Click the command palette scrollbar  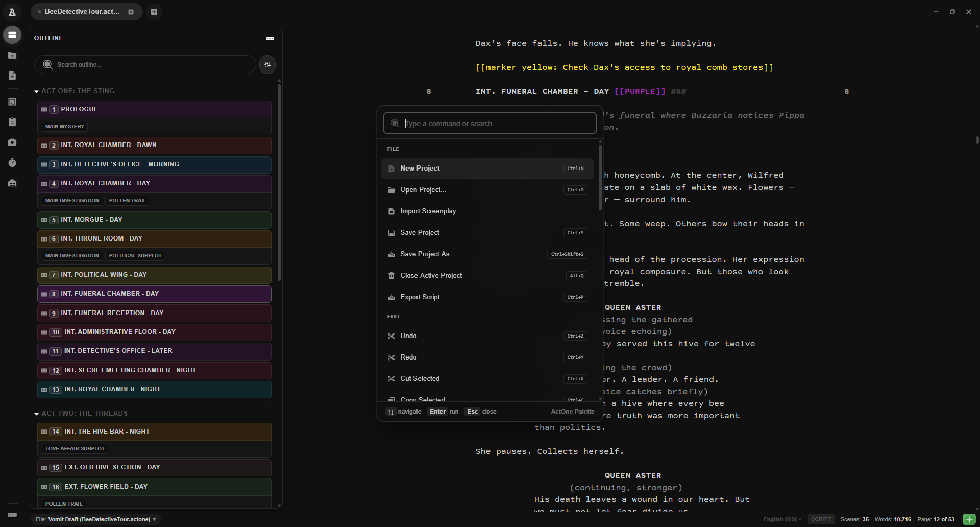pos(600,177)
